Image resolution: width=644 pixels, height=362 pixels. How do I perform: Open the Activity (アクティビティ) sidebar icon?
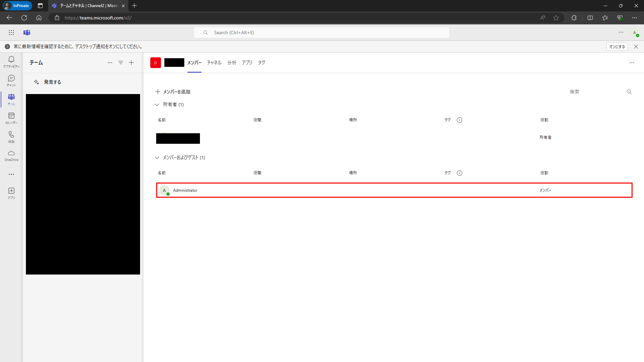pos(11,62)
